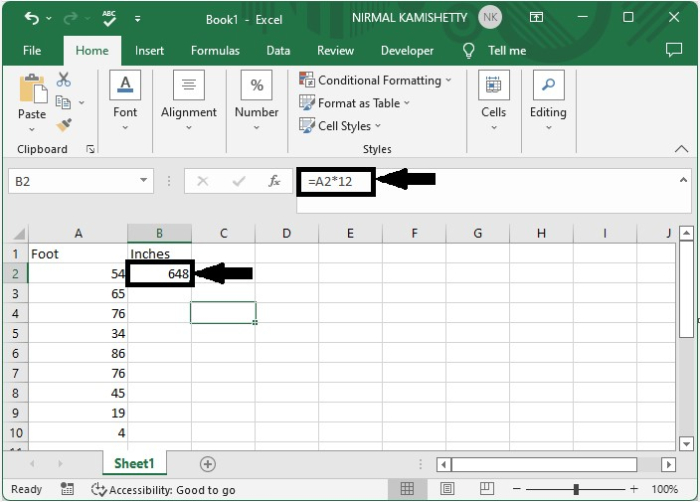Open the Editing group button
700x502 pixels.
[x=548, y=100]
